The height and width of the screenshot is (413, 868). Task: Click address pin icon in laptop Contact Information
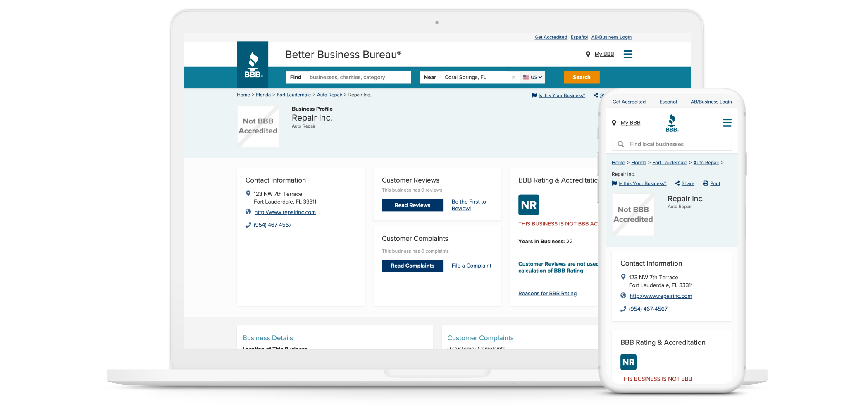point(248,193)
